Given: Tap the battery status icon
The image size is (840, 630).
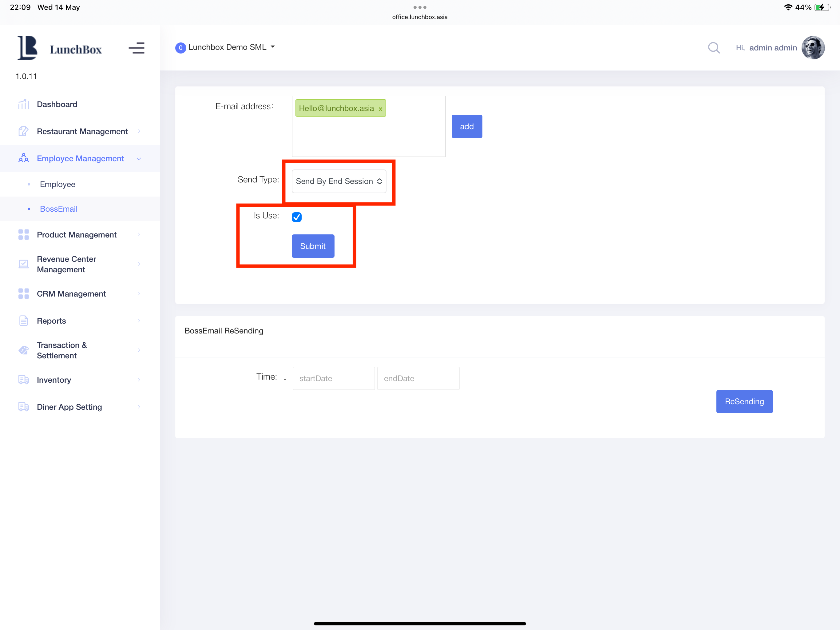Looking at the screenshot, I should click(822, 7).
